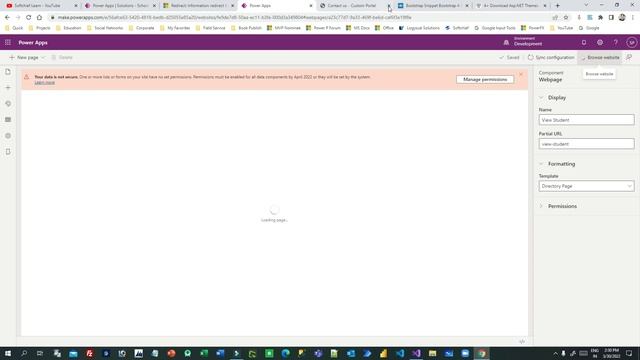
Task: Open the settings gear in Power Apps header
Action: (x=600, y=42)
